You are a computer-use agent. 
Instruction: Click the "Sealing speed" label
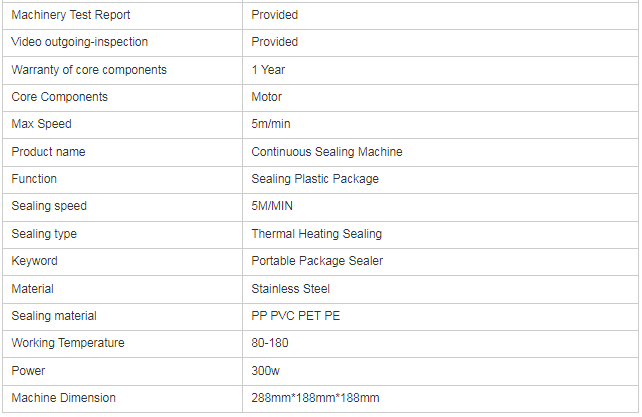[x=49, y=206]
